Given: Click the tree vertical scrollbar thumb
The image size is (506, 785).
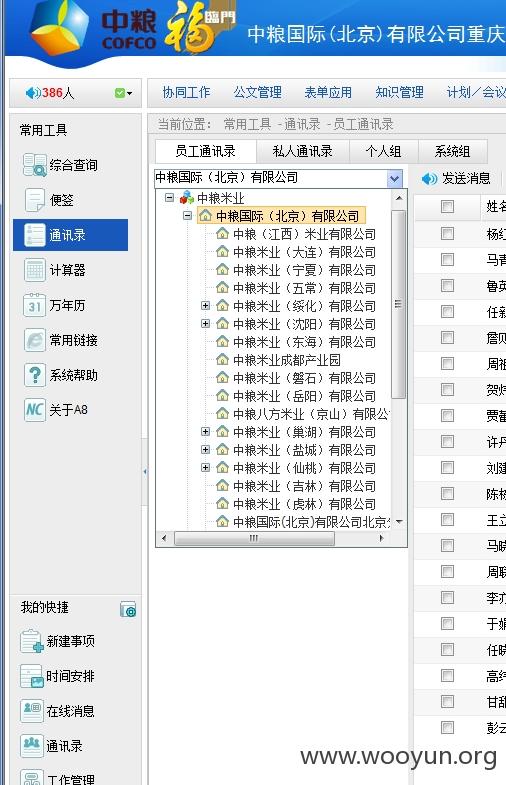Looking at the screenshot, I should [x=398, y=304].
